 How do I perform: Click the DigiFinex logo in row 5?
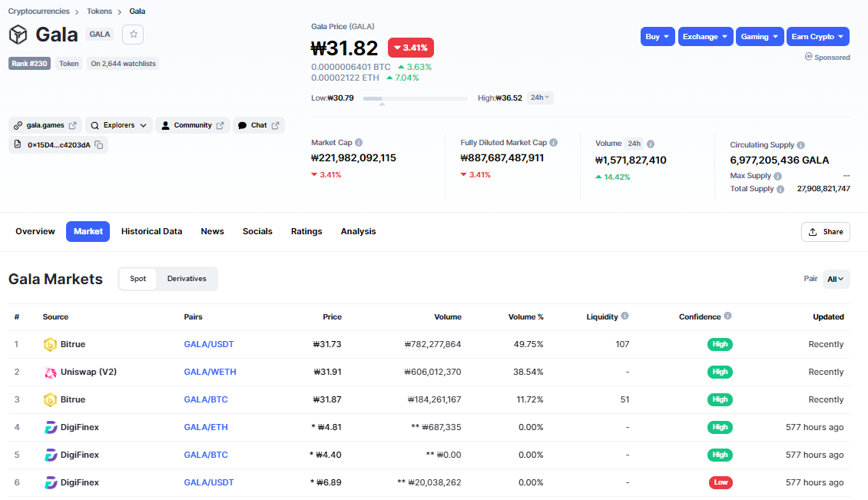[x=51, y=455]
